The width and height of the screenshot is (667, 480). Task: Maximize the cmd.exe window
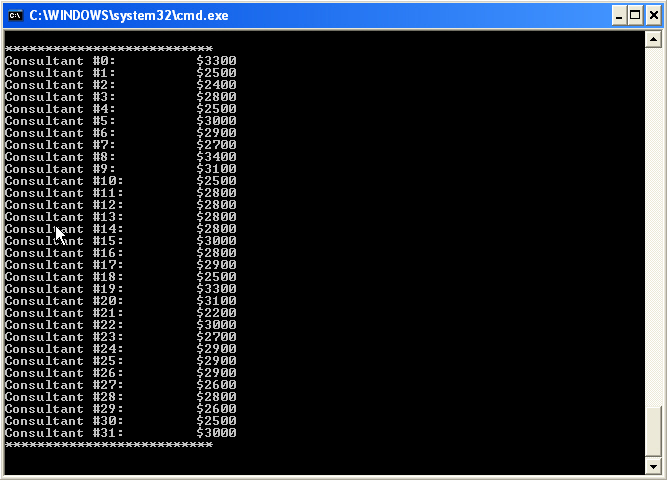[635, 16]
